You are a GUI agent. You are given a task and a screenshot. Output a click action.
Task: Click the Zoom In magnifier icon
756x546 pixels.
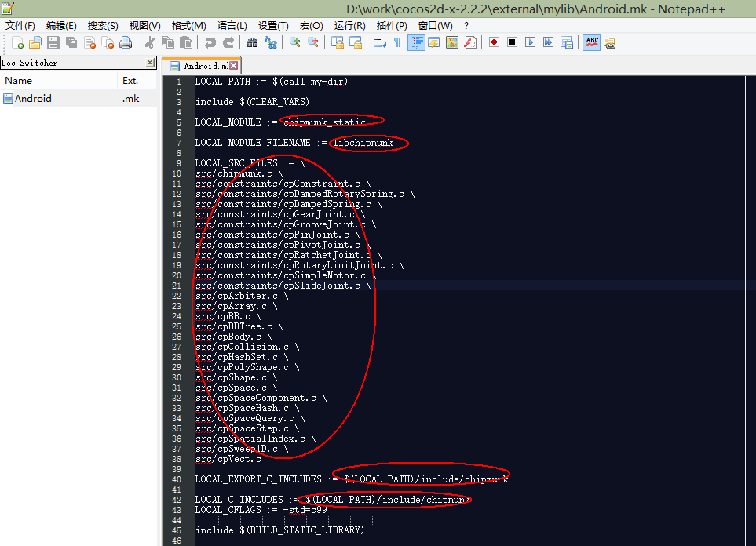coord(294,43)
